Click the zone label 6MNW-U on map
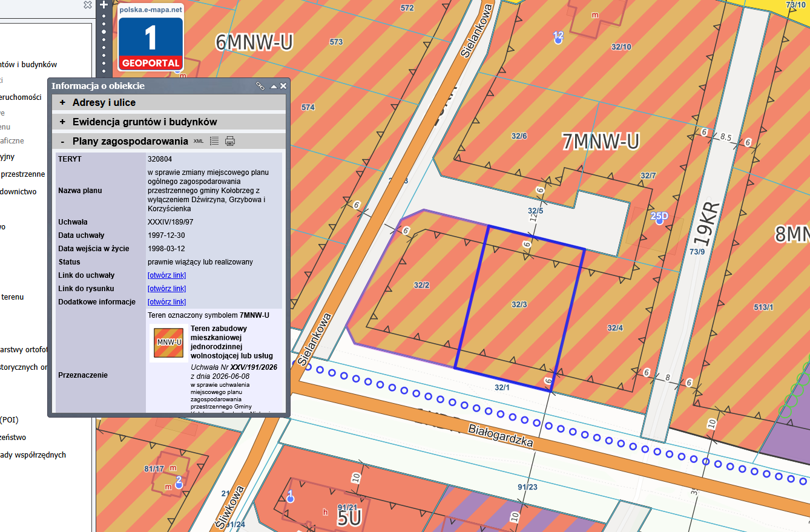Viewport: 810px width, 532px height. click(254, 42)
